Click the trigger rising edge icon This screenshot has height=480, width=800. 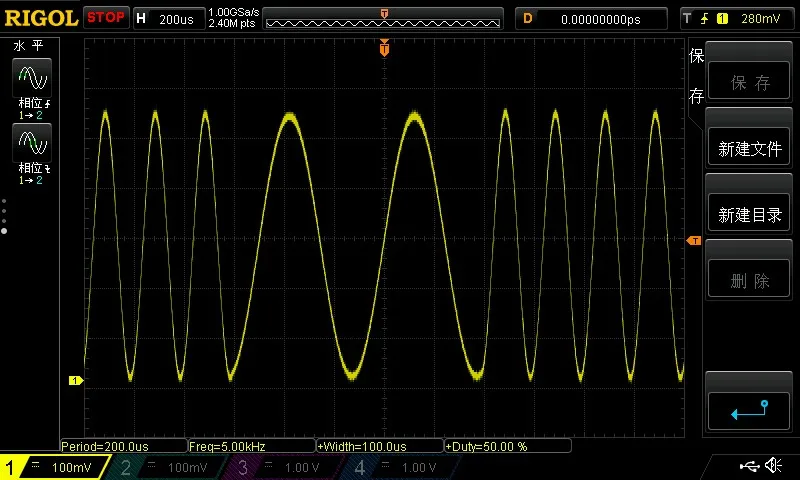point(704,19)
